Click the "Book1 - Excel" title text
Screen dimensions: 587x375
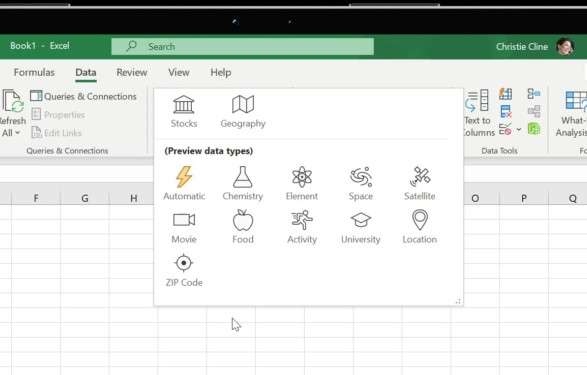tap(40, 46)
